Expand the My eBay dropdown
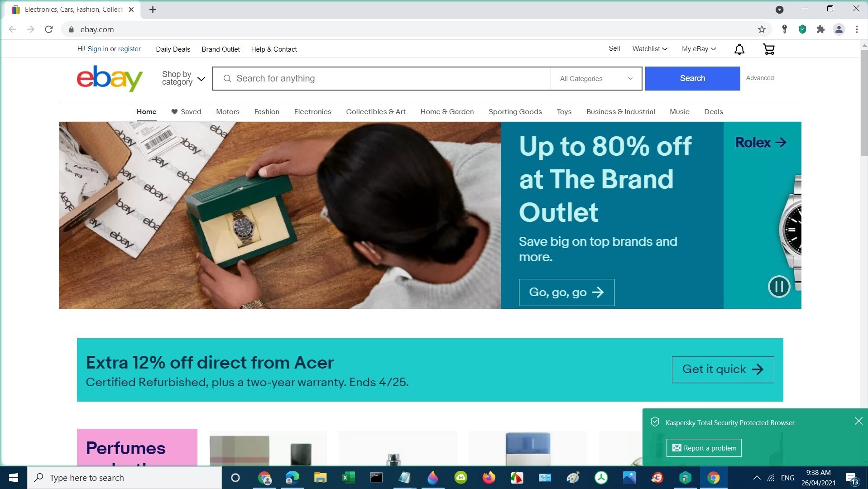The height and width of the screenshot is (489, 868). tap(699, 49)
